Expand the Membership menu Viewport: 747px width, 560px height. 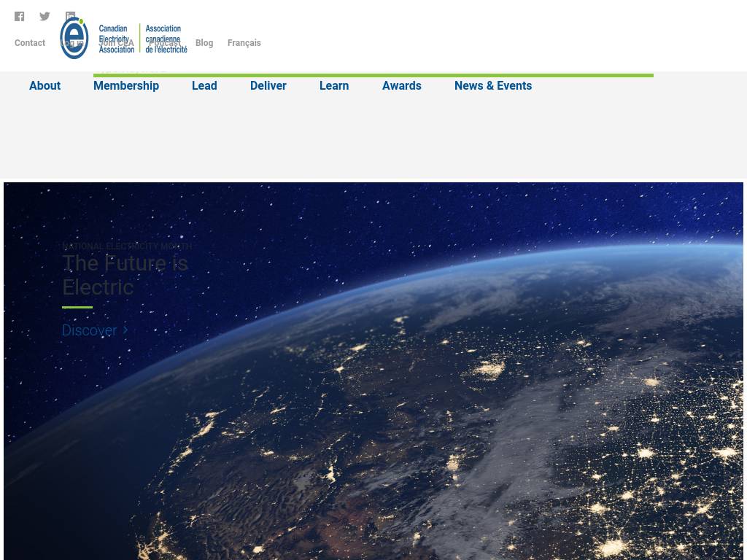126,85
